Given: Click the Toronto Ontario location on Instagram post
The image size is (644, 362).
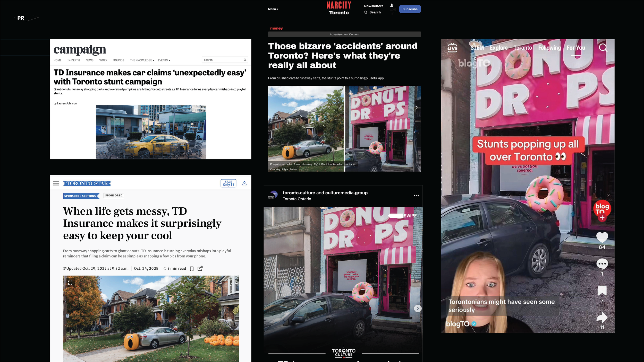Looking at the screenshot, I should point(297,199).
